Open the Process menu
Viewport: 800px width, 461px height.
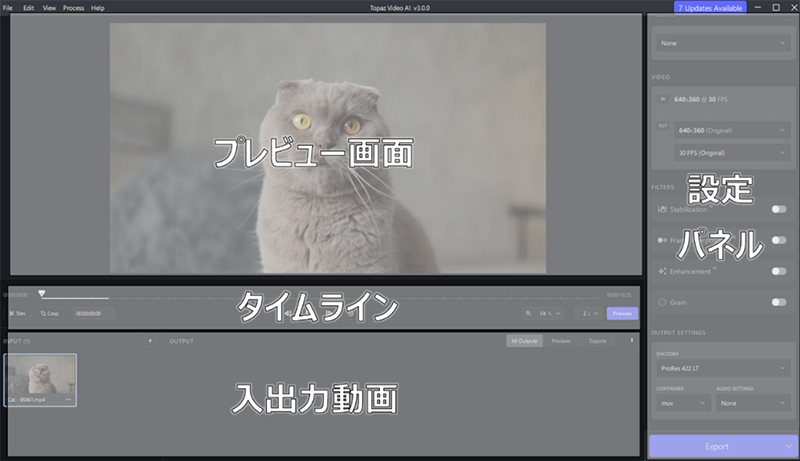click(x=73, y=8)
